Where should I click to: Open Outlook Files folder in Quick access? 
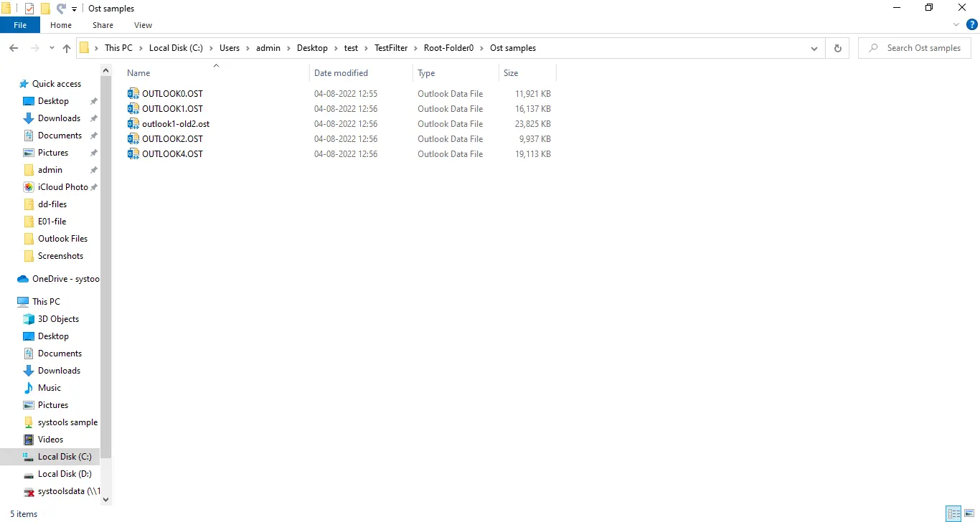coord(62,239)
